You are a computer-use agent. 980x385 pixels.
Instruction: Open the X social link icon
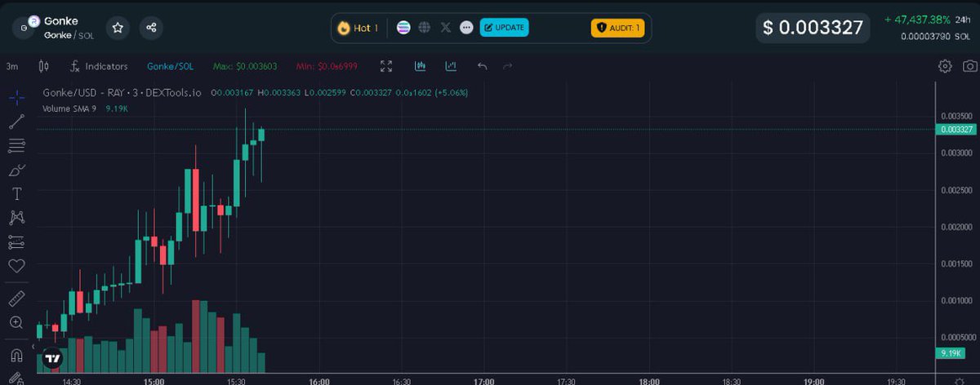click(446, 28)
